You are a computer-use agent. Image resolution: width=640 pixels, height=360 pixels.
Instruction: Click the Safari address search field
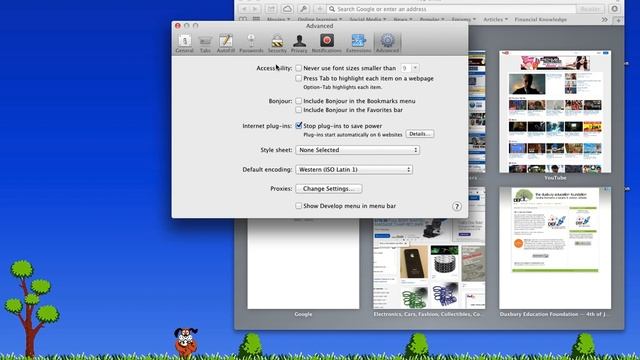[451, 9]
